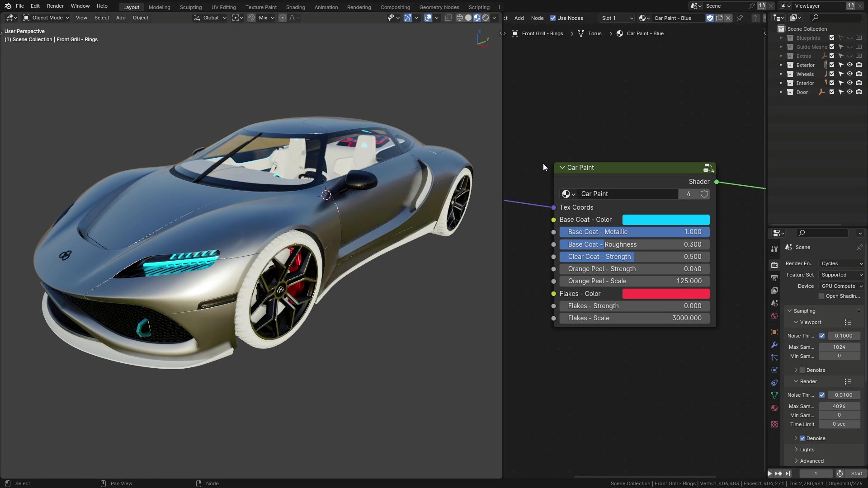
Task: Click the Car Paint node user count 4
Action: coord(689,194)
